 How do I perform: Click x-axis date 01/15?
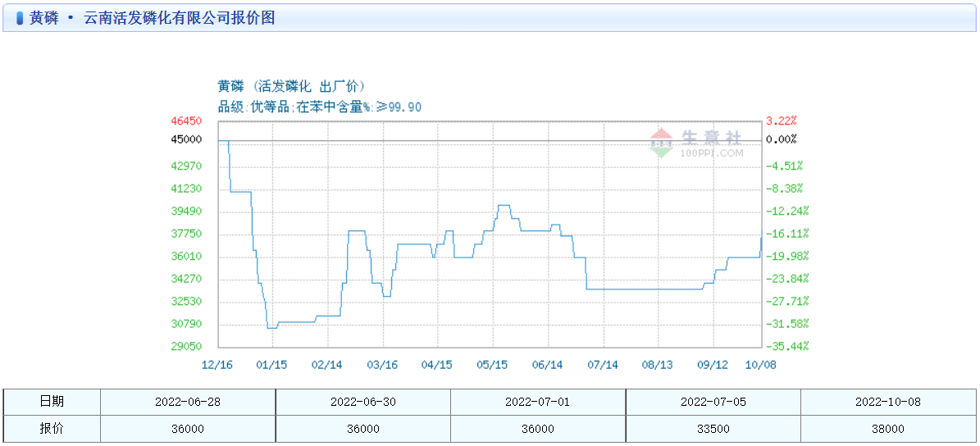click(272, 366)
